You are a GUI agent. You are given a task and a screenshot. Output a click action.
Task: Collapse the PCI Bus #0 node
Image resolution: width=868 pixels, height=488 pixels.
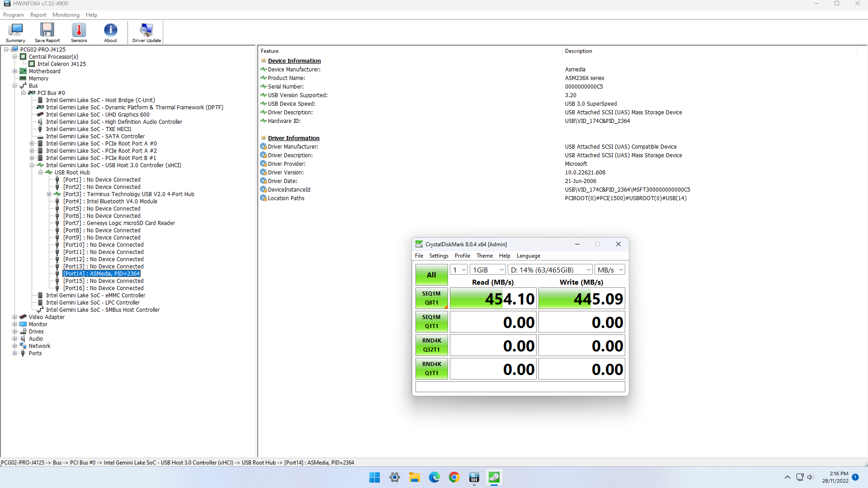[23, 93]
